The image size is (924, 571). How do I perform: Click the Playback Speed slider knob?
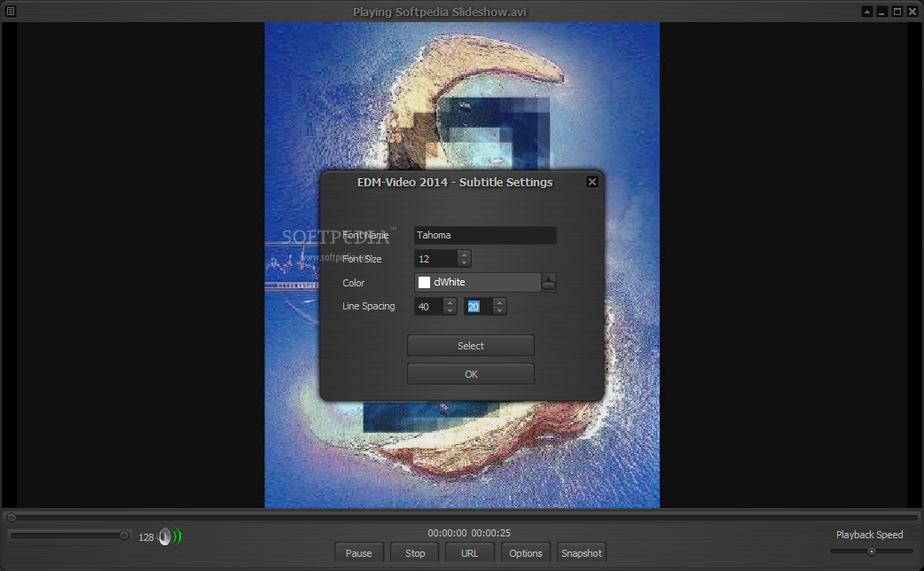pyautogui.click(x=872, y=551)
